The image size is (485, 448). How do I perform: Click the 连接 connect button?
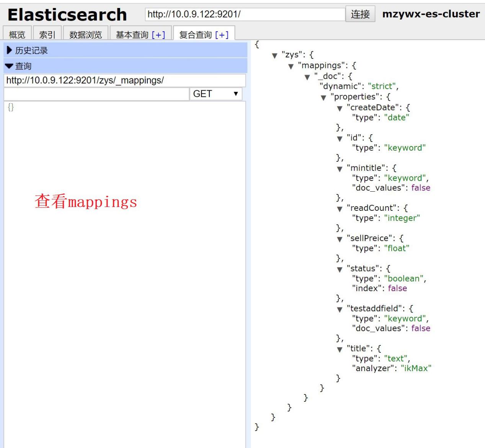click(360, 15)
